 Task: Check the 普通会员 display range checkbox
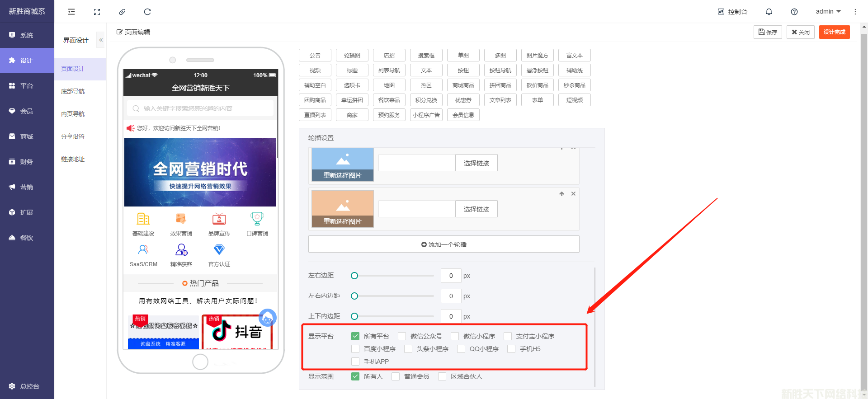click(396, 376)
